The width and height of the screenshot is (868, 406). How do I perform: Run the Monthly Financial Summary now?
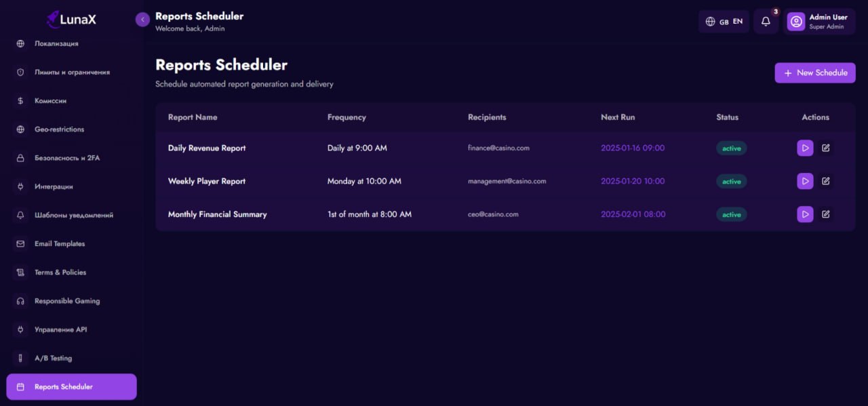[x=805, y=214]
